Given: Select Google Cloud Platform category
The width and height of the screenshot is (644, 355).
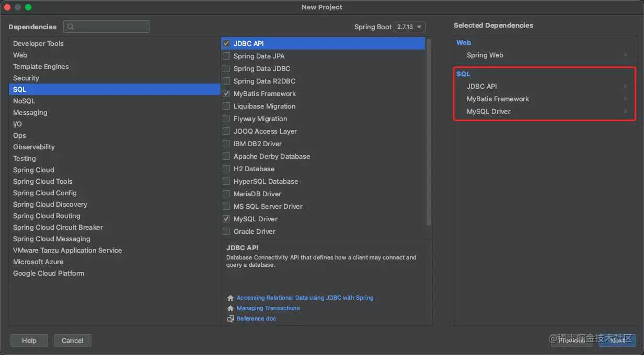Looking at the screenshot, I should pos(114,273).
